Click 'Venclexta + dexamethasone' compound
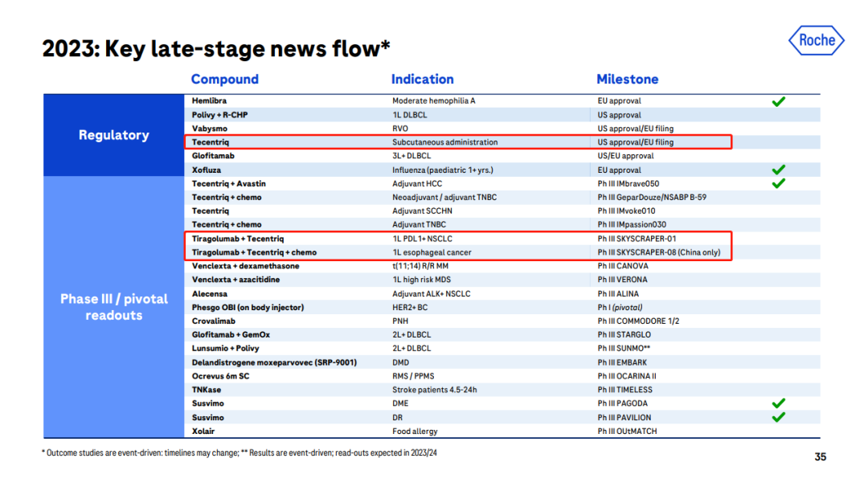The image size is (868, 487). [245, 266]
